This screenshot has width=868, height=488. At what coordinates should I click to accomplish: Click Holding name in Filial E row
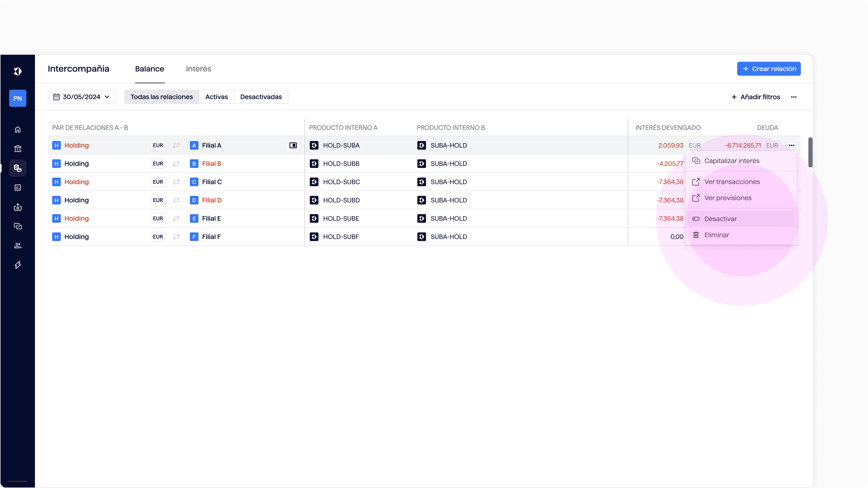(76, 218)
